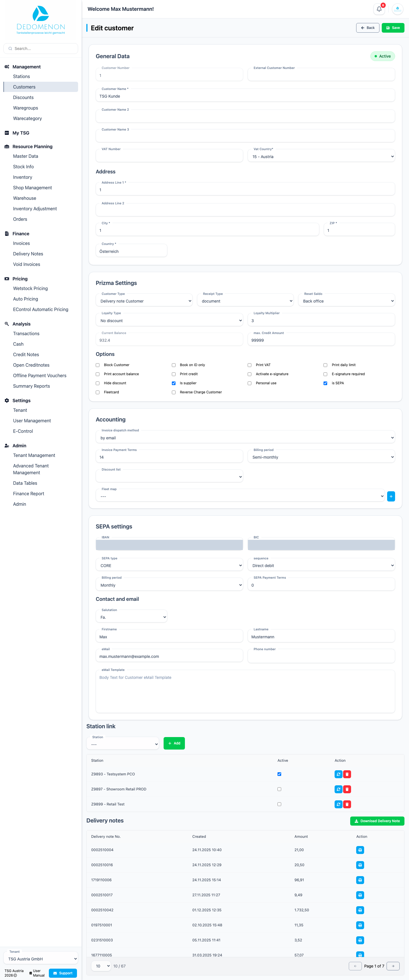Screen dimensions: 409x980
Task: Click the Customer Name input field
Action: click(245, 96)
